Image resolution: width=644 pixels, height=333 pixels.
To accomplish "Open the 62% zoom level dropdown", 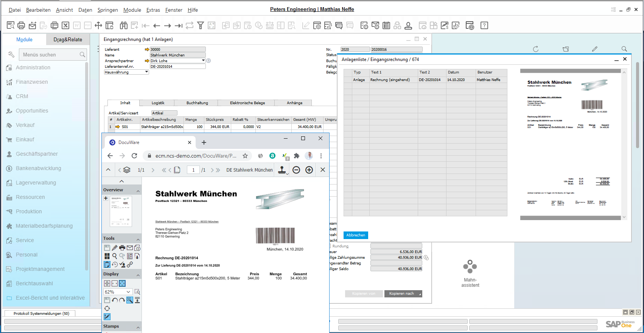I will pos(128,292).
